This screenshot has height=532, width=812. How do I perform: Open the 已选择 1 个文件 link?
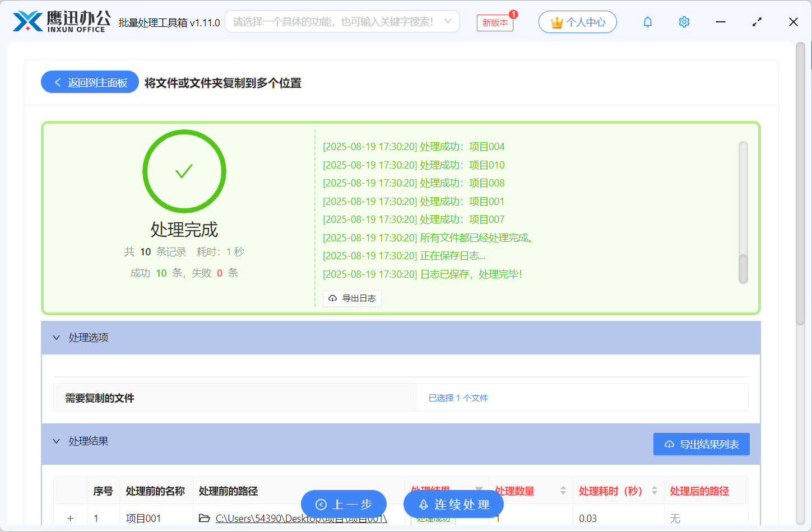pos(458,398)
